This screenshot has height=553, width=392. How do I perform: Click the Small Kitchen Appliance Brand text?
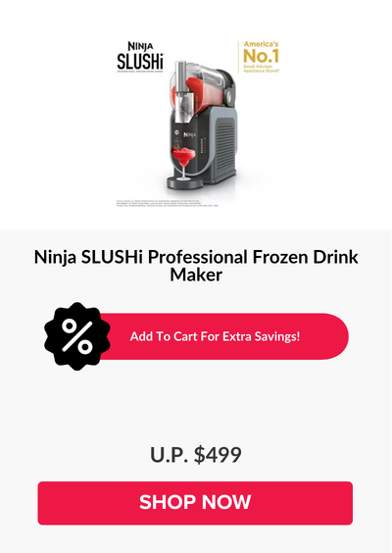tap(262, 69)
